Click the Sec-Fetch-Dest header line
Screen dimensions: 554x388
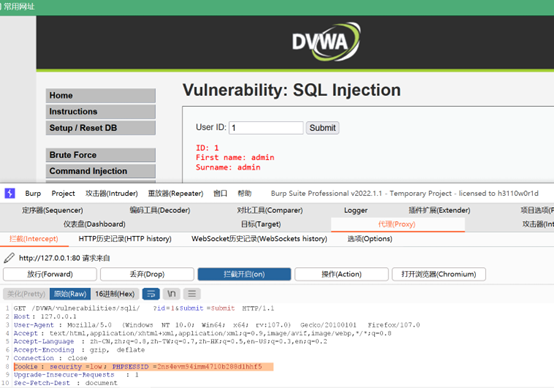point(65,383)
